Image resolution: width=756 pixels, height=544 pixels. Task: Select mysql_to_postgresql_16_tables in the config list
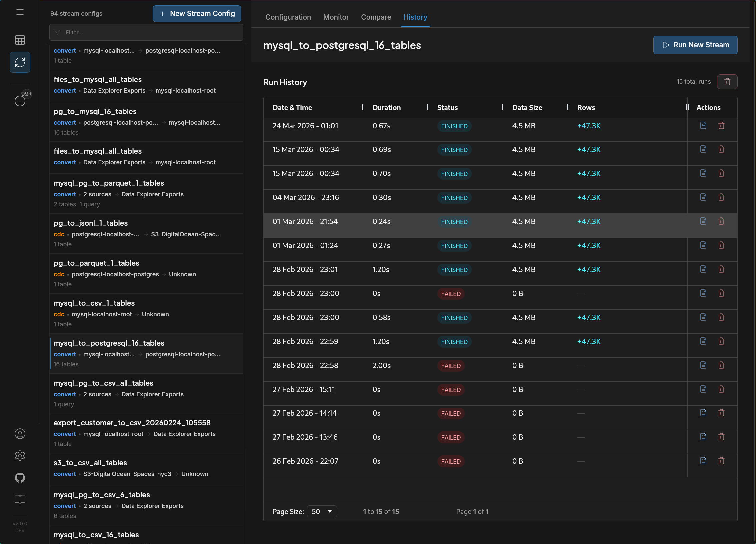click(146, 354)
